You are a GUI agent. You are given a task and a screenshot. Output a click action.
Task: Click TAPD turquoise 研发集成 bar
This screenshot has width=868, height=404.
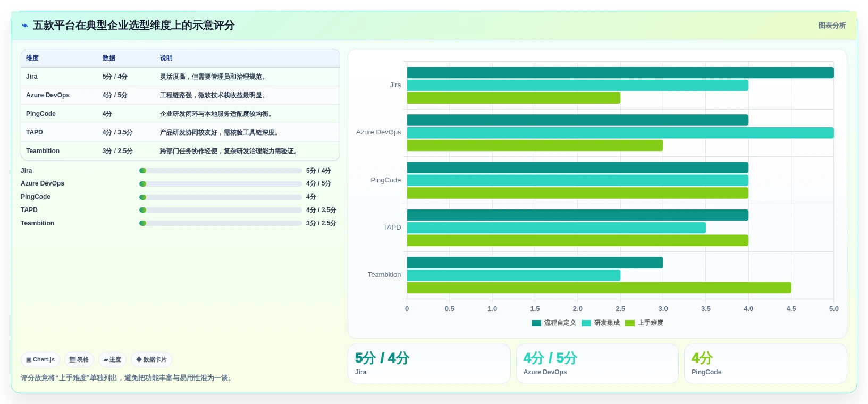click(x=557, y=228)
